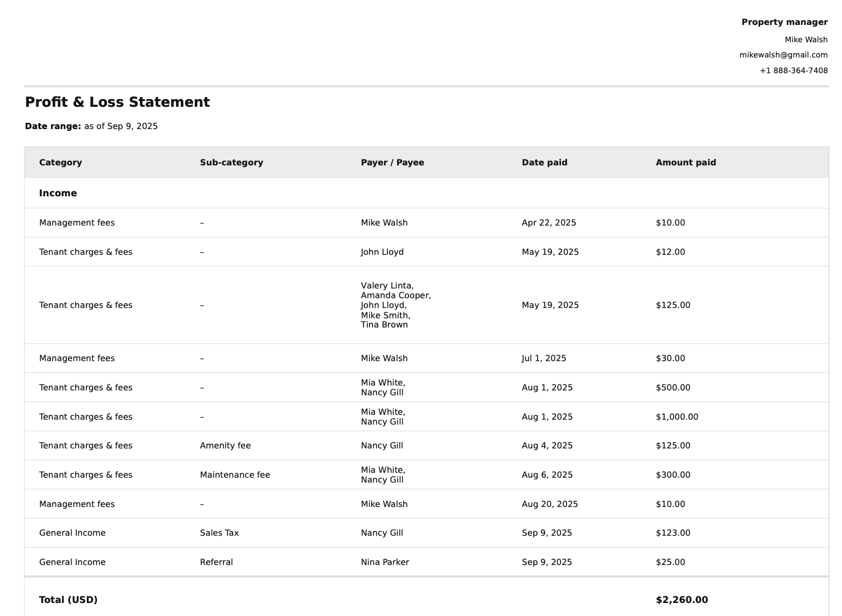The width and height of the screenshot is (842, 616).
Task: Select the Amenity fee sub-category
Action: 225,446
